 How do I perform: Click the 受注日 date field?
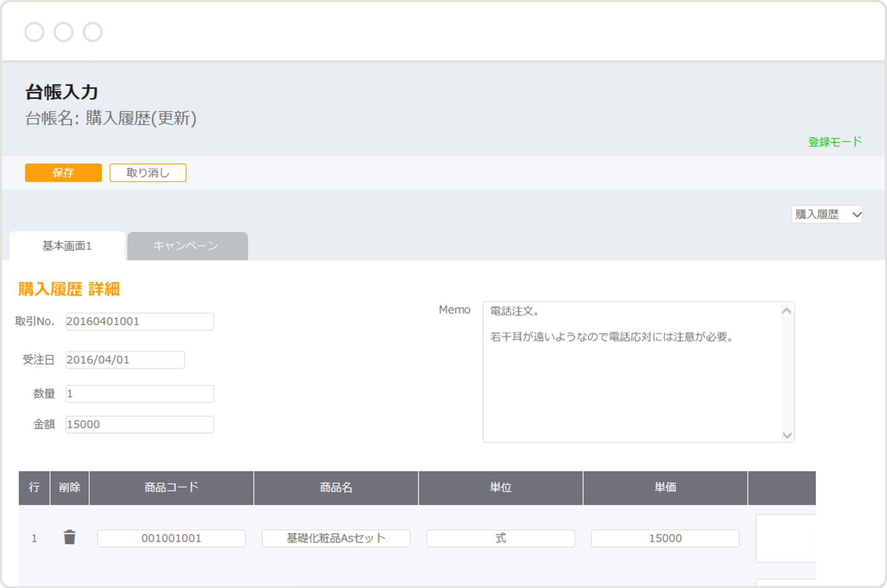coord(125,360)
